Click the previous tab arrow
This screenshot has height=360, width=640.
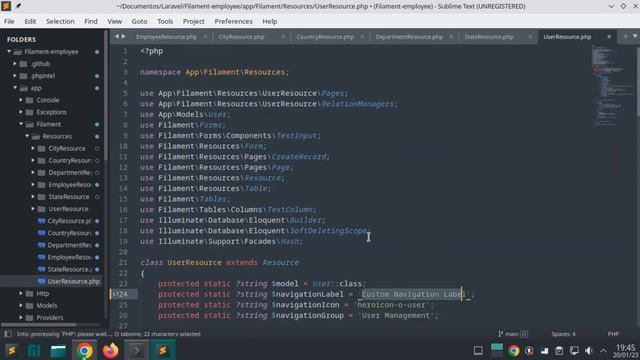[x=116, y=37]
